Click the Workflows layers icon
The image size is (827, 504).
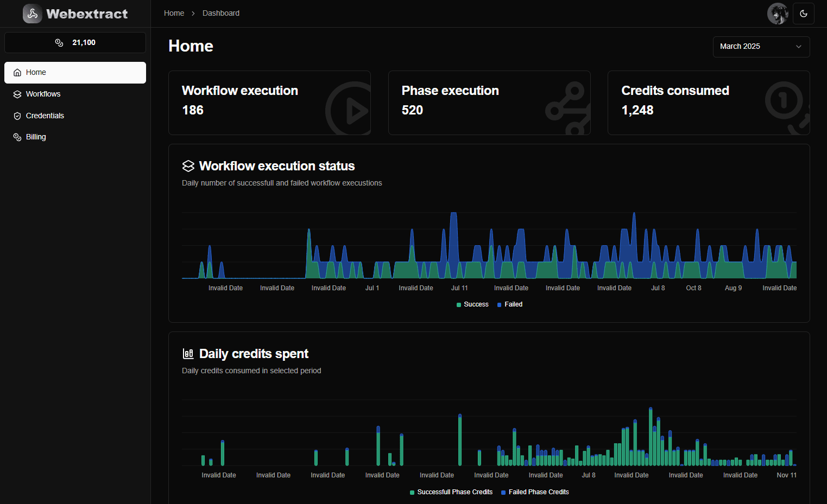[x=17, y=94]
